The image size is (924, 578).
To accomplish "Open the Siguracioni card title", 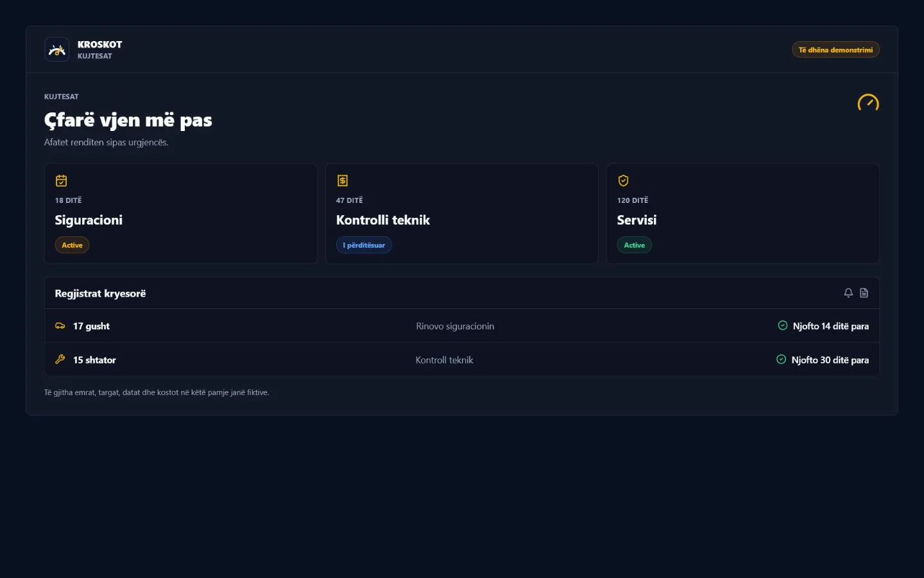I will click(x=89, y=220).
